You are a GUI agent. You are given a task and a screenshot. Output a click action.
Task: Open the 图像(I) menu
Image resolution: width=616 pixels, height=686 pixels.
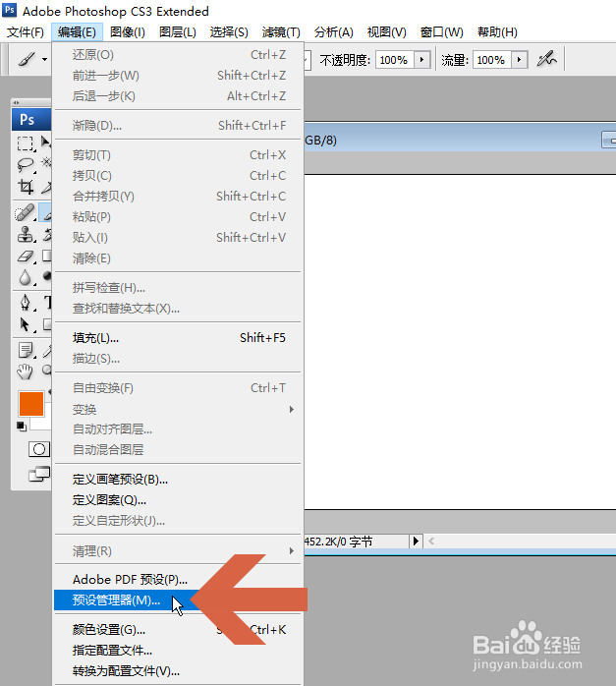click(127, 31)
